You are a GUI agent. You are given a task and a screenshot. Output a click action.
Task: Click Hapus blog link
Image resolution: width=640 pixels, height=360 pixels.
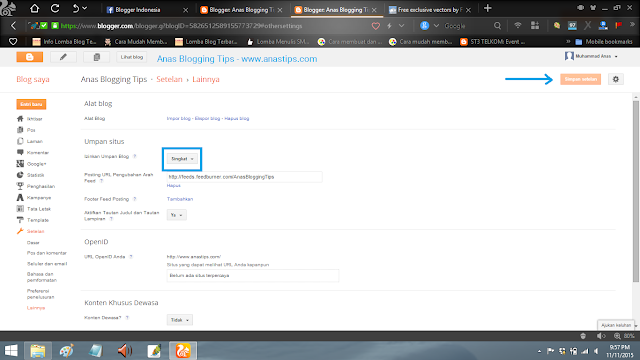click(237, 118)
